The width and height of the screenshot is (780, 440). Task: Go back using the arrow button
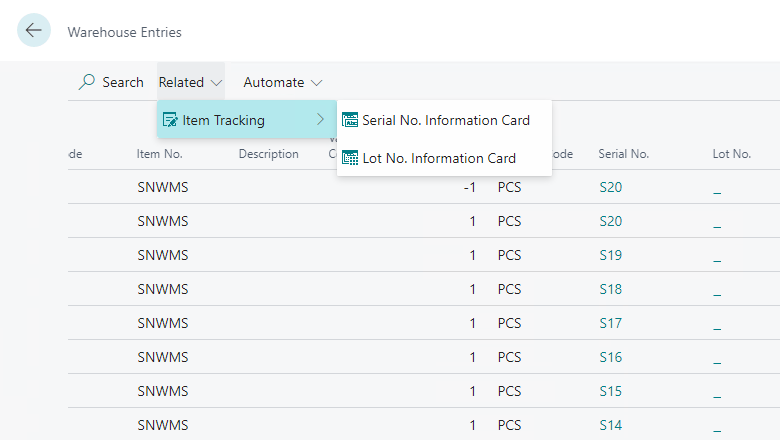tap(34, 30)
